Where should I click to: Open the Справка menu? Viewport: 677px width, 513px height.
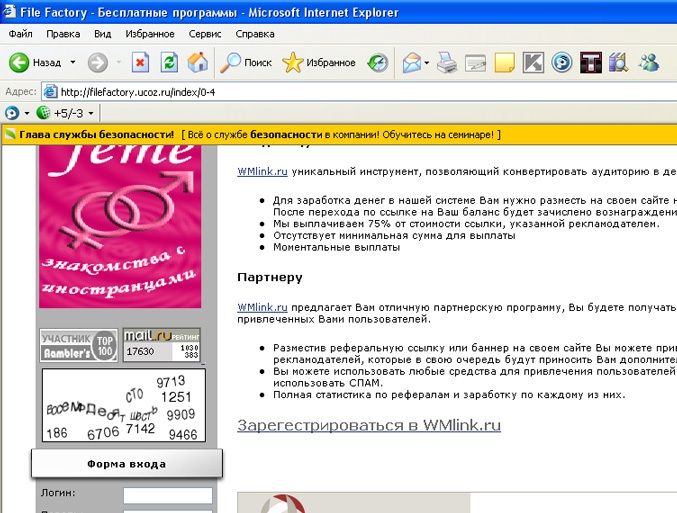[x=255, y=34]
